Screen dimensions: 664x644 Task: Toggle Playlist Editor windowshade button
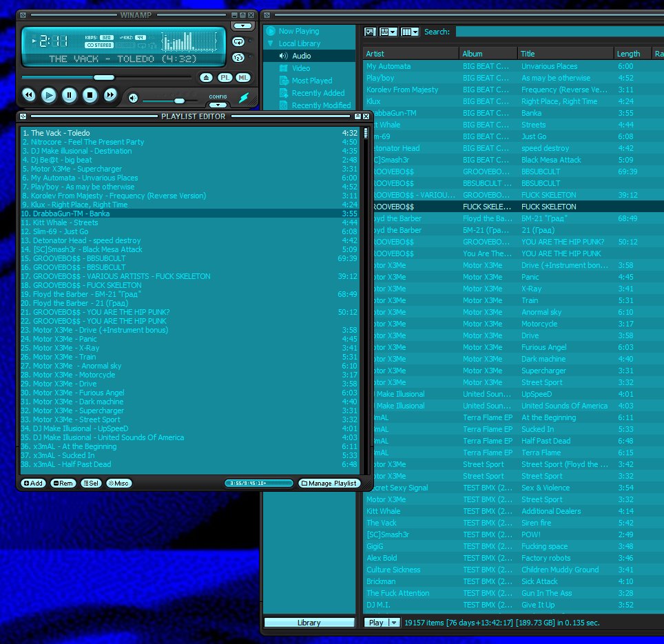[357, 116]
